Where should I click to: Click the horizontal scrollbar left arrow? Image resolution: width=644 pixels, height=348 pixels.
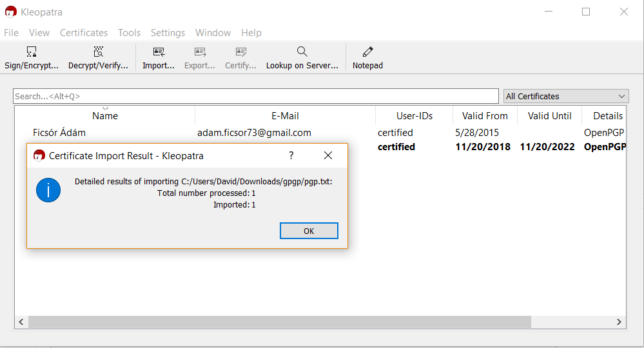(21, 322)
